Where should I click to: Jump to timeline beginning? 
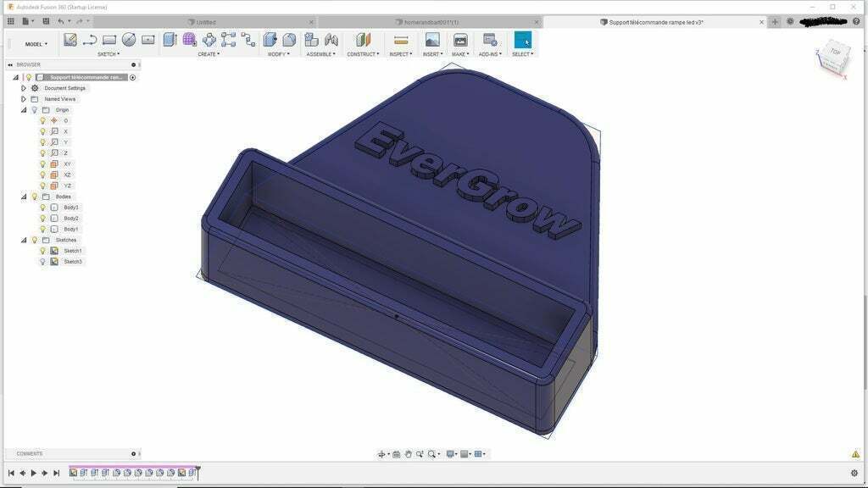tap(11, 473)
